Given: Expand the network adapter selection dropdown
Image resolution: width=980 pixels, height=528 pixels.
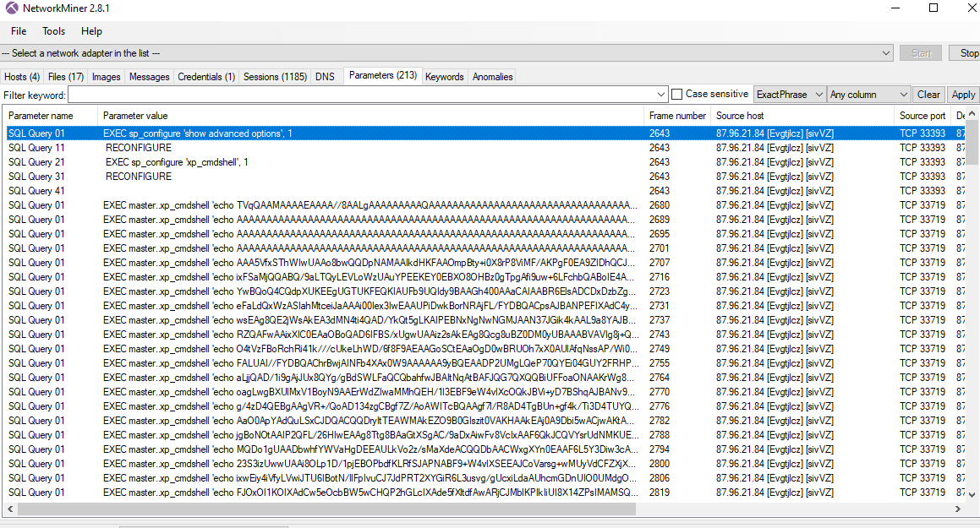Looking at the screenshot, I should click(885, 53).
